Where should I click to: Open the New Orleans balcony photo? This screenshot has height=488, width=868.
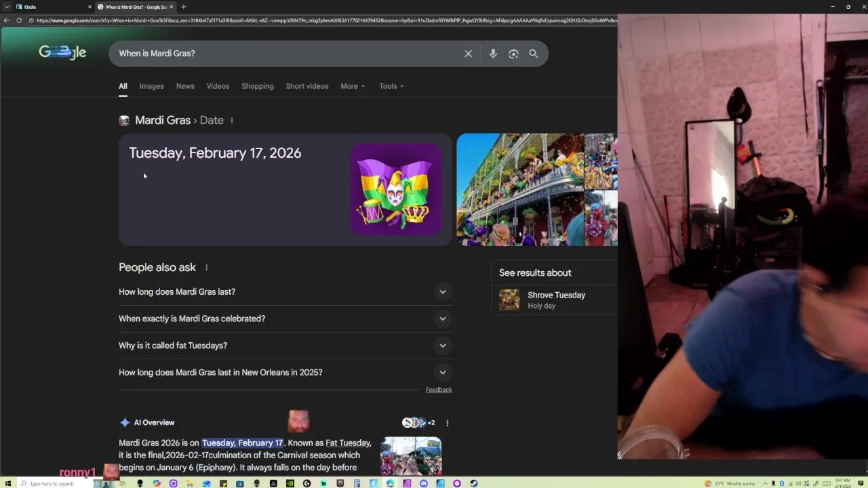tap(520, 190)
